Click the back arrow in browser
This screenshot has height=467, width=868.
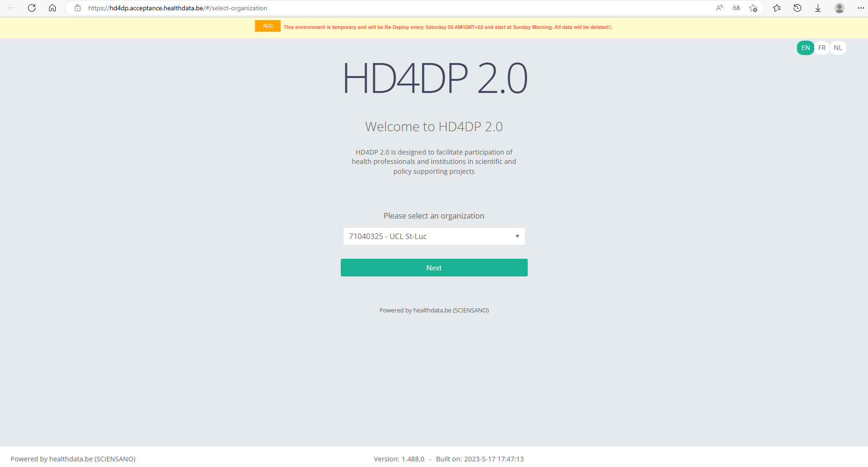11,8
